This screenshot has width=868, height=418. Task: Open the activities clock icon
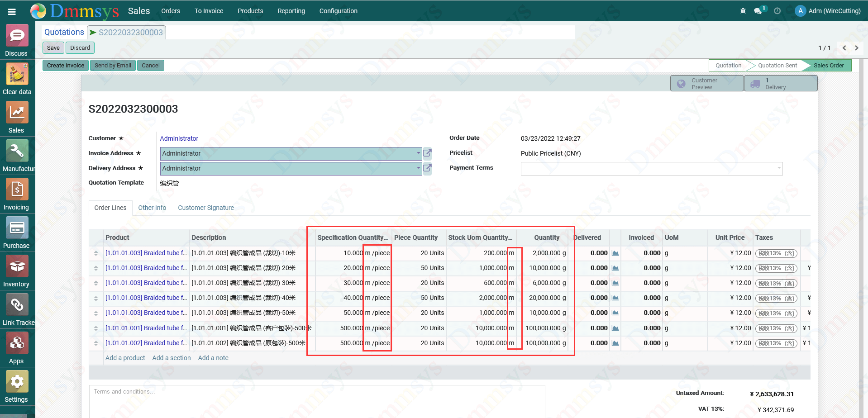tap(777, 11)
